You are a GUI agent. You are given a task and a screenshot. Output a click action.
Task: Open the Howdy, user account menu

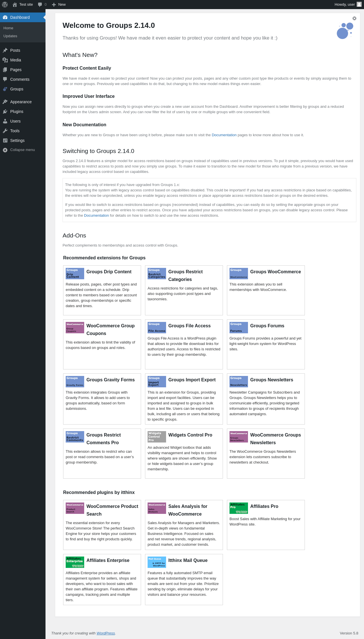coord(348,5)
